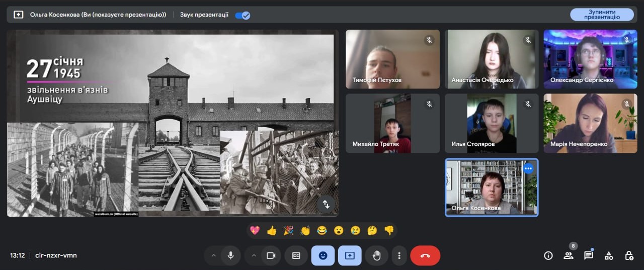
Task: Mute the microphone
Action: tap(230, 255)
